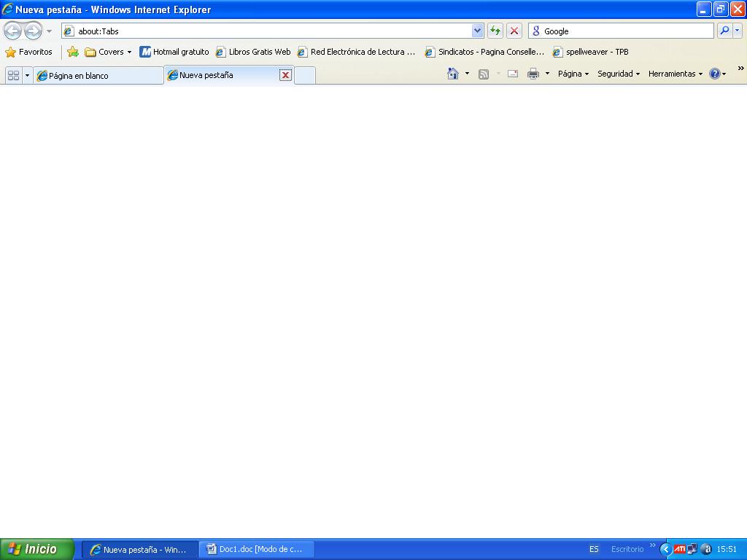The width and height of the screenshot is (747, 560).
Task: Open the Quick Tabs grid view
Action: point(13,75)
